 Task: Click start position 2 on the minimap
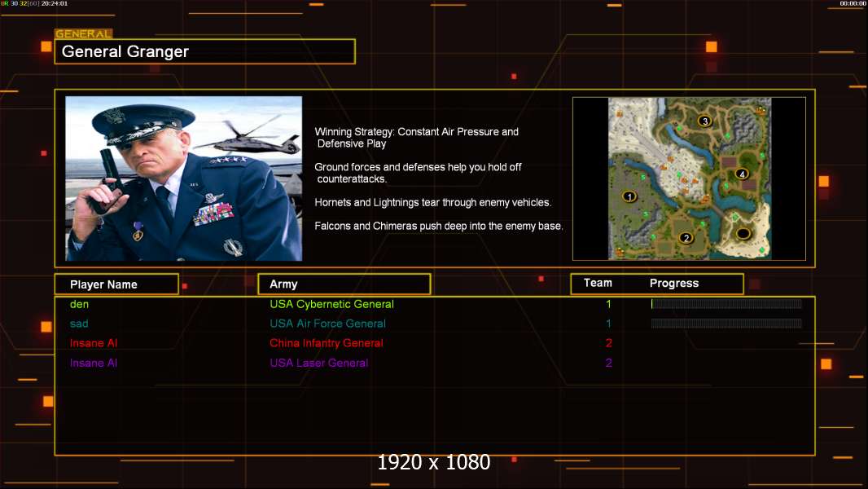[x=686, y=238]
